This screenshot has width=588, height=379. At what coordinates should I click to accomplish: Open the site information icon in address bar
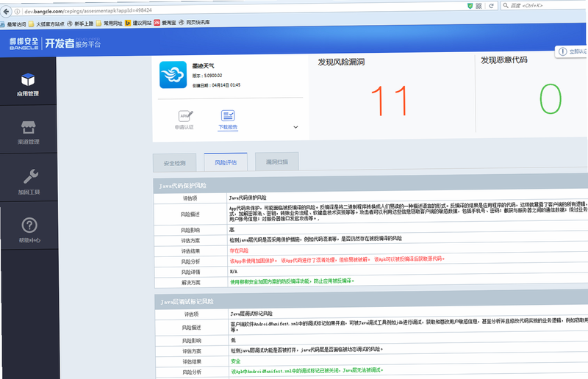click(x=18, y=12)
